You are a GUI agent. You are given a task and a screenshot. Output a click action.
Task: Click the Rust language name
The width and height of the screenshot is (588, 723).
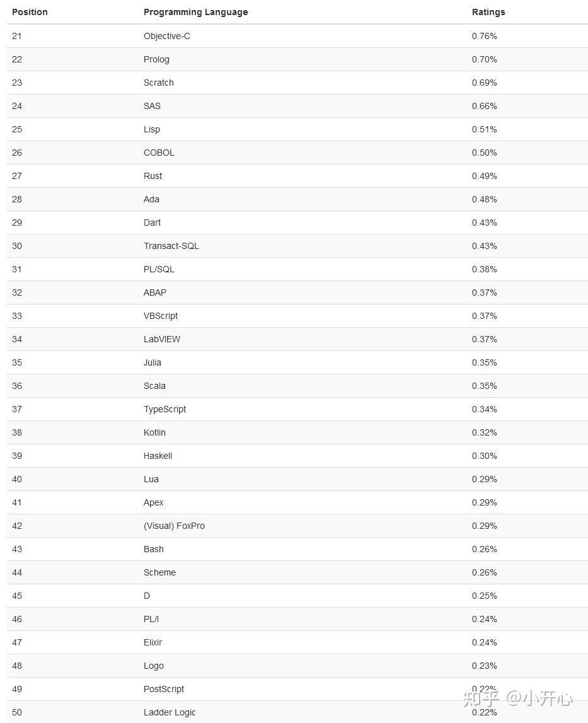[153, 176]
